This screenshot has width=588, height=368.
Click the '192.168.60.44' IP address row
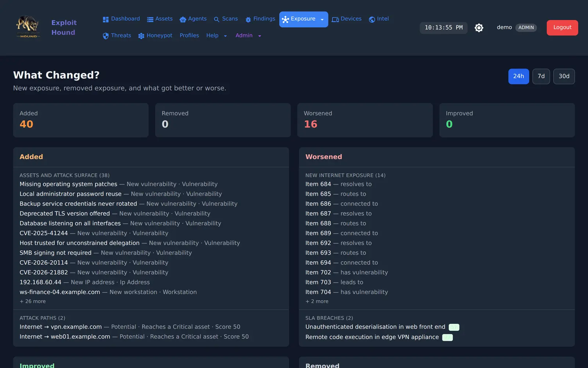point(85,282)
